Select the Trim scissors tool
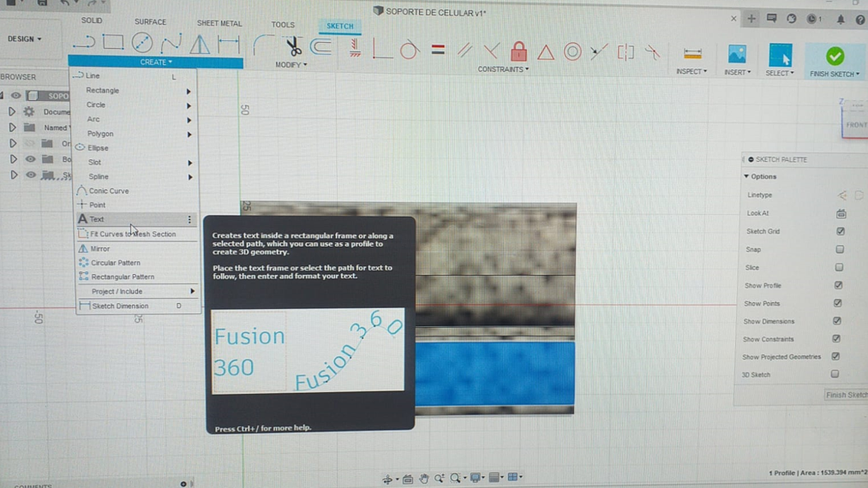 [293, 46]
